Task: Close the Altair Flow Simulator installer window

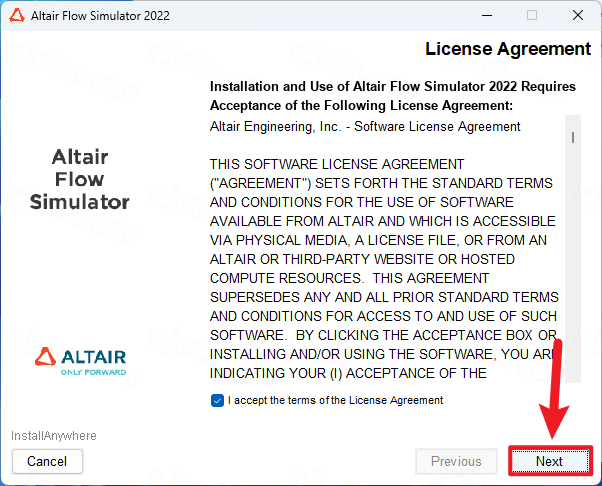Action: [578, 15]
